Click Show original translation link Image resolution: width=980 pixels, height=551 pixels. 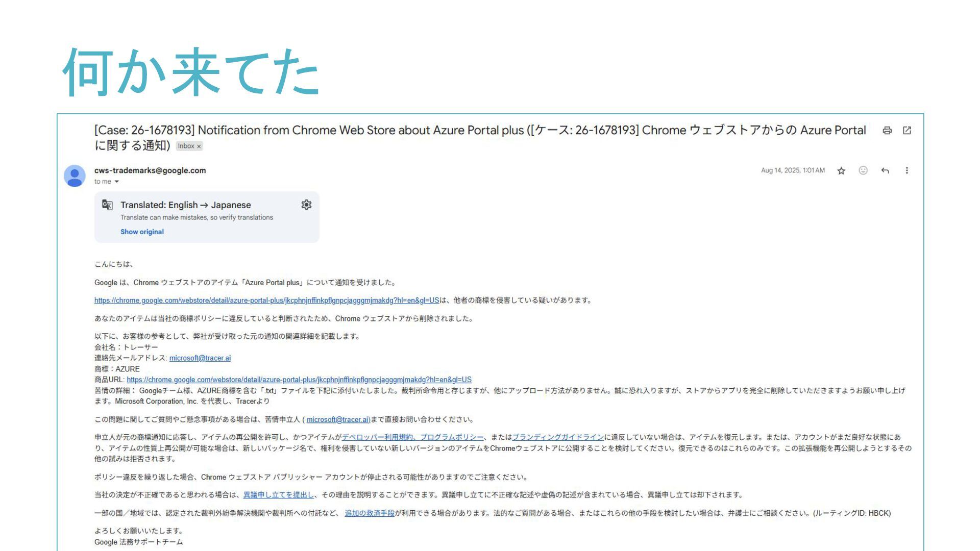(142, 232)
